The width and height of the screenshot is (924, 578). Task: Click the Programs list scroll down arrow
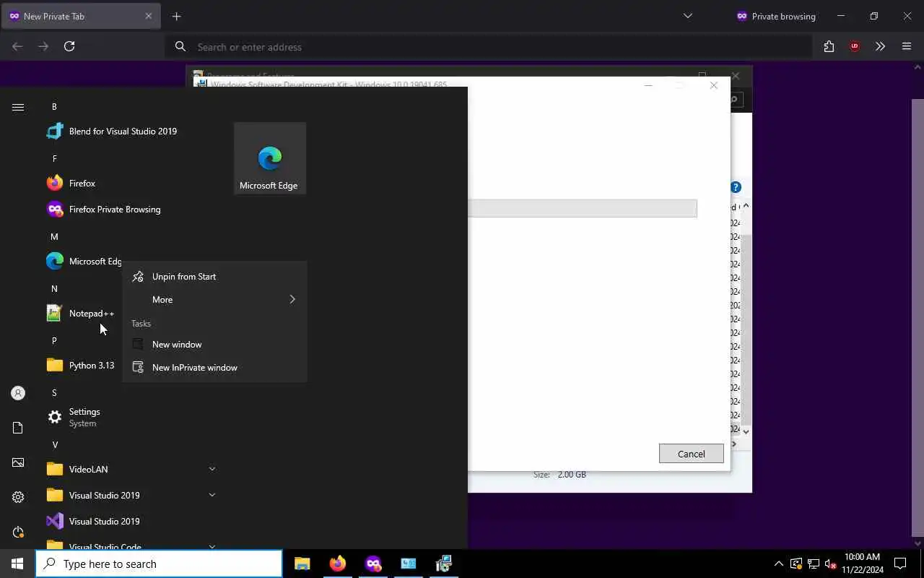(x=746, y=431)
